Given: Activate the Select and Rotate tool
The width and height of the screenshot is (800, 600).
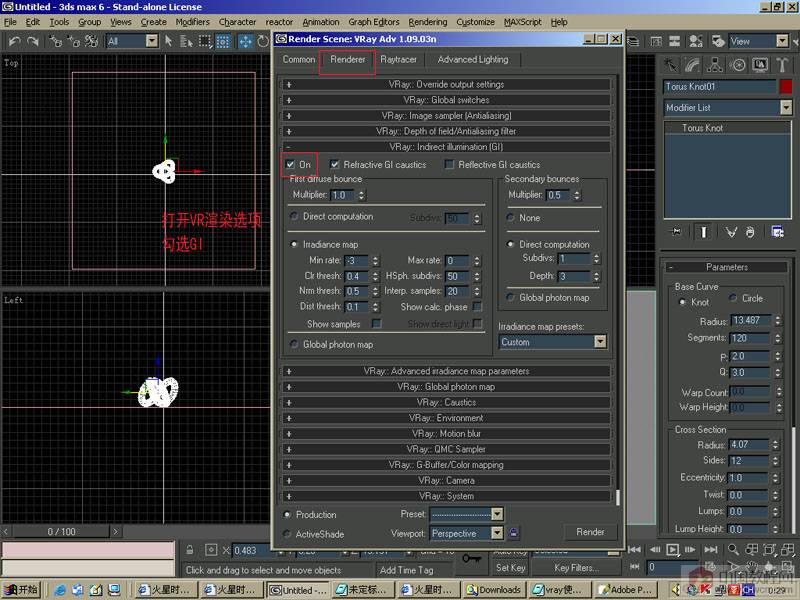Looking at the screenshot, I should point(263,41).
